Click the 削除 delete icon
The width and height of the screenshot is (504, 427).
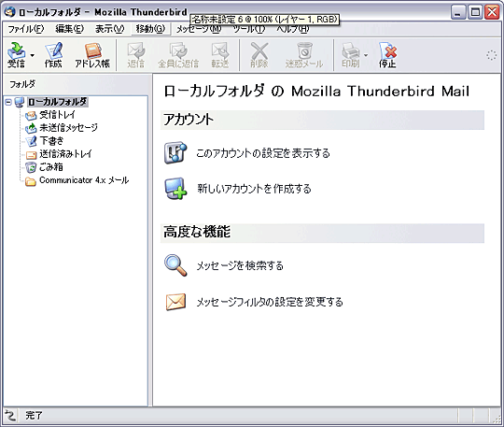259,55
